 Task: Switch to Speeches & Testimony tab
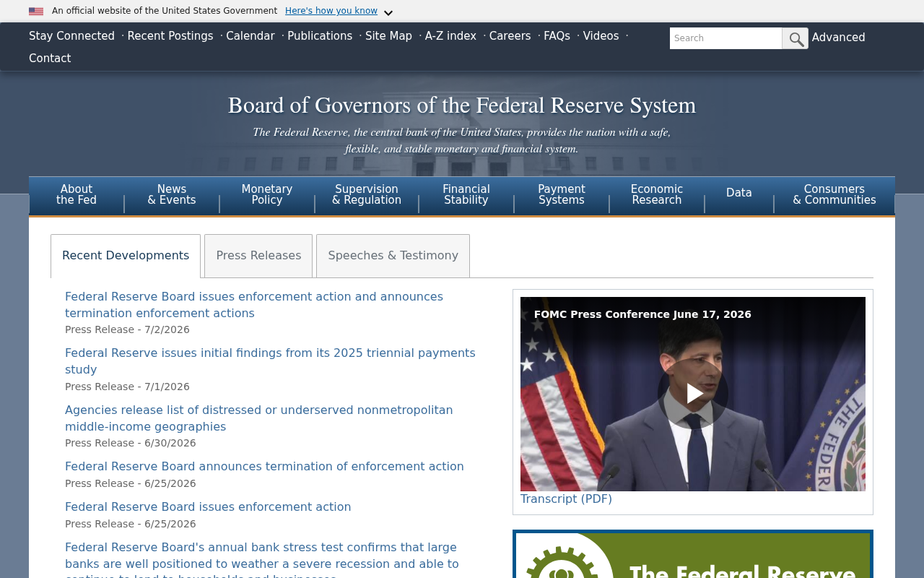(393, 256)
